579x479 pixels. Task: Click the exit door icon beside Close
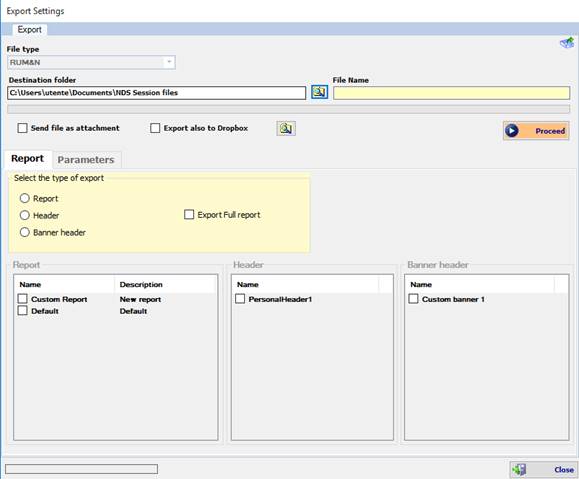519,469
